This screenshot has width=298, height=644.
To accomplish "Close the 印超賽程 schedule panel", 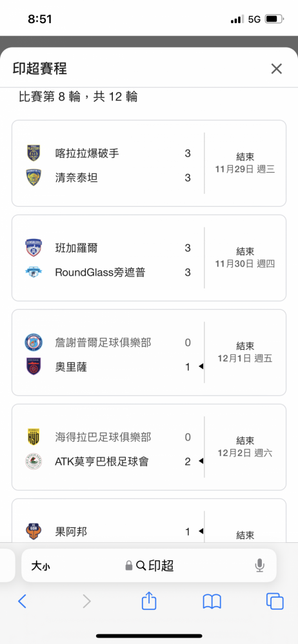I will [x=276, y=69].
